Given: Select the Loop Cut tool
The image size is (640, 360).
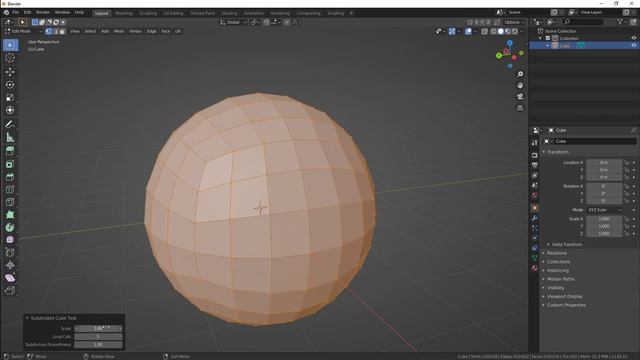Looking at the screenshot, I should tap(10, 189).
